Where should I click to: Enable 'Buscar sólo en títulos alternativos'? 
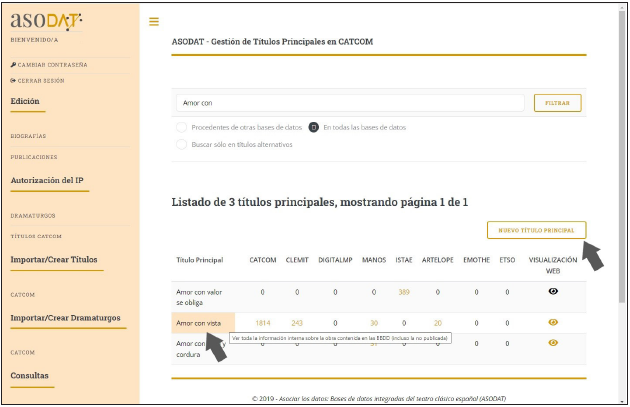click(181, 144)
